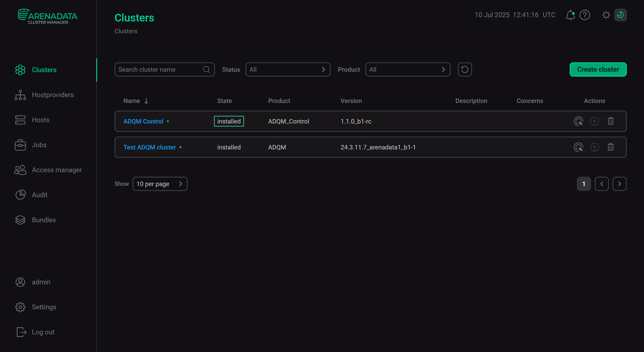Refresh the cluster list
The width and height of the screenshot is (644, 352).
[x=464, y=69]
